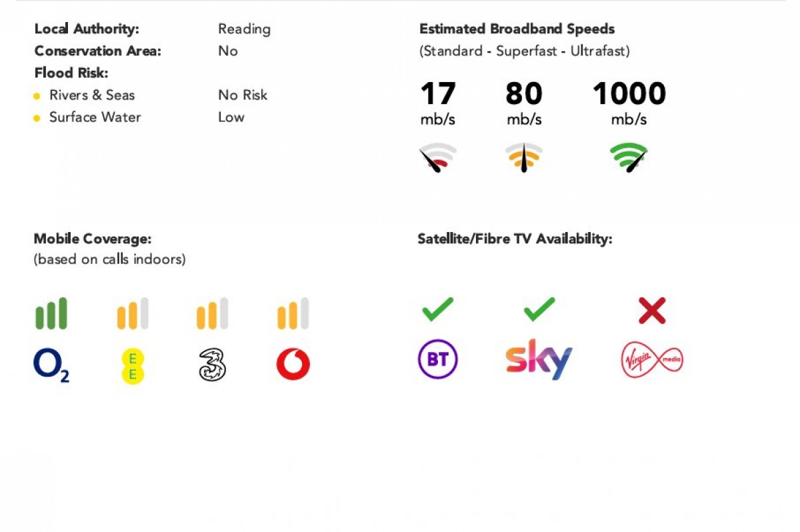
Task: Click the BT provider logo
Action: point(437,360)
